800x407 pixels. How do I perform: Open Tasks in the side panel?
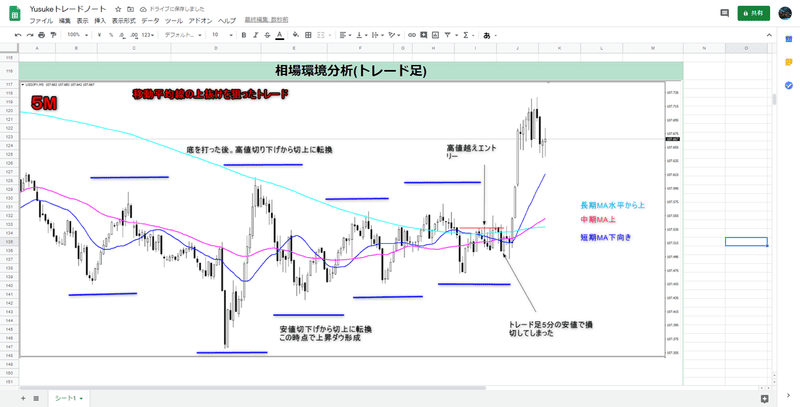pyautogui.click(x=788, y=85)
